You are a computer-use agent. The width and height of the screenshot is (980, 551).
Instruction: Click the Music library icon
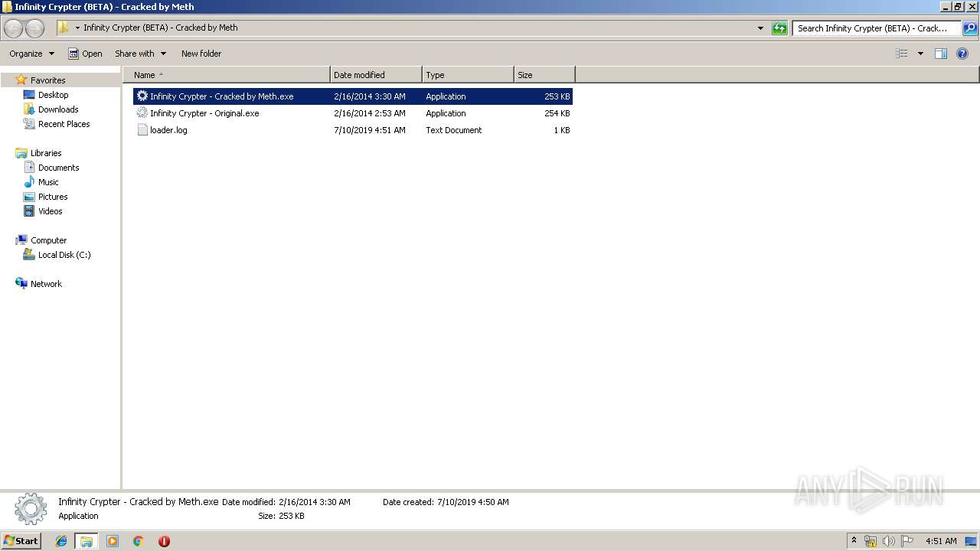pos(29,182)
